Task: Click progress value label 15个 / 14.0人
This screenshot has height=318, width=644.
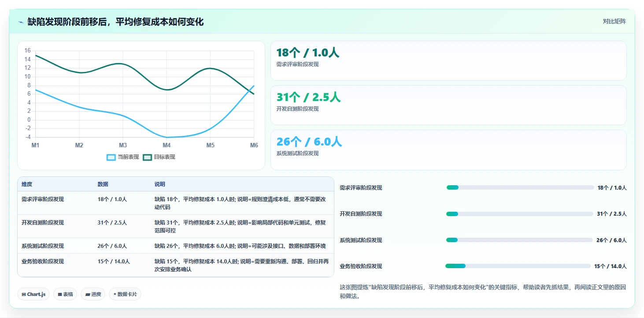Action: 610,266
